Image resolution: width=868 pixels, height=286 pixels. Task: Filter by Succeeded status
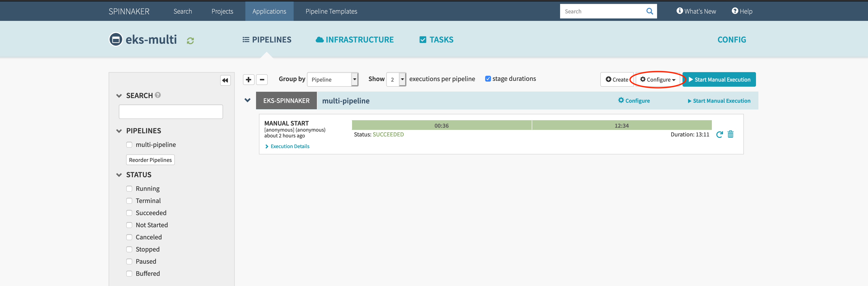(129, 213)
